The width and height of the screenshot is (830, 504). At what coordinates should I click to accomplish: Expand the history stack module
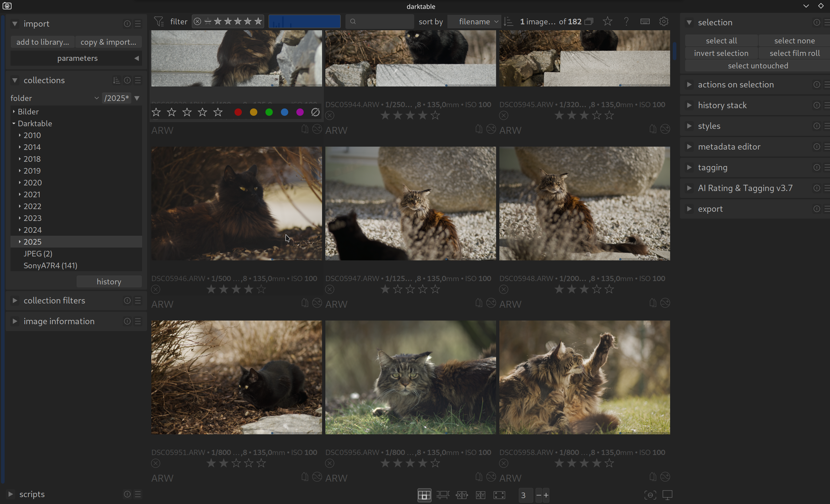click(722, 106)
